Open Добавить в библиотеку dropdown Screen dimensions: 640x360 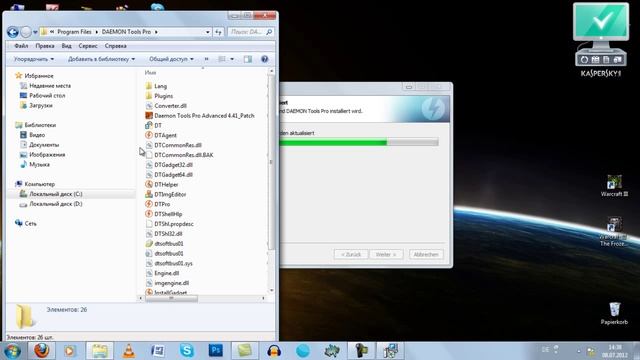click(x=101, y=59)
